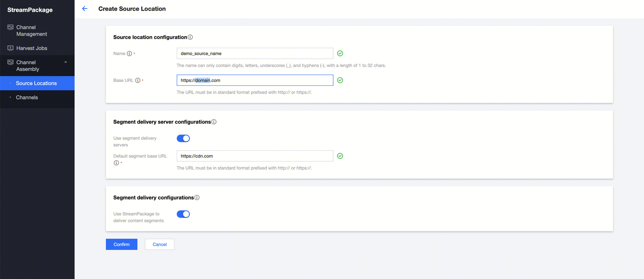
Task: Toggle Use segment delivery servers switch
Action: [183, 138]
